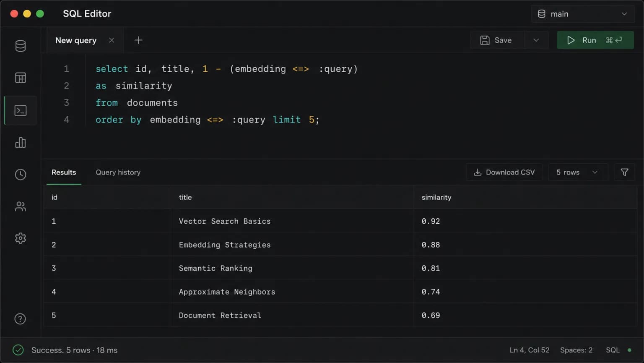Click the 0.69 similarity value
The image size is (644, 363).
point(431,315)
